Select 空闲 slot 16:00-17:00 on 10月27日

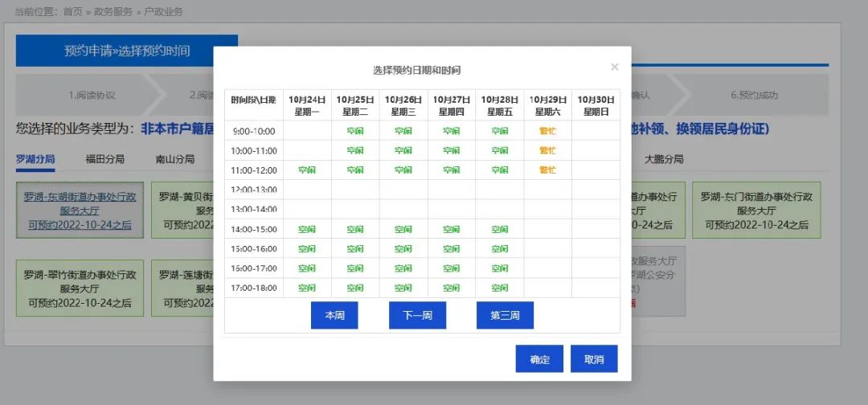[451, 268]
